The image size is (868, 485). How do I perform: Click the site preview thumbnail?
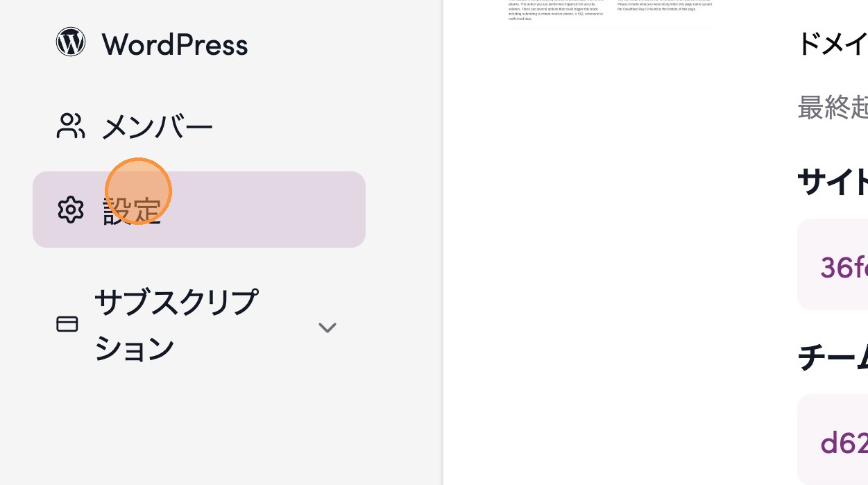(611, 12)
